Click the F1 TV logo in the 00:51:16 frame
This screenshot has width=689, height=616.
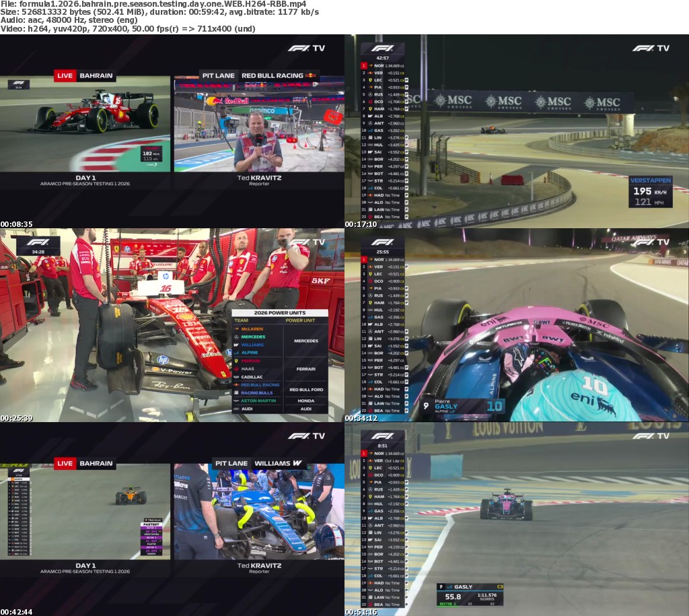(650, 436)
